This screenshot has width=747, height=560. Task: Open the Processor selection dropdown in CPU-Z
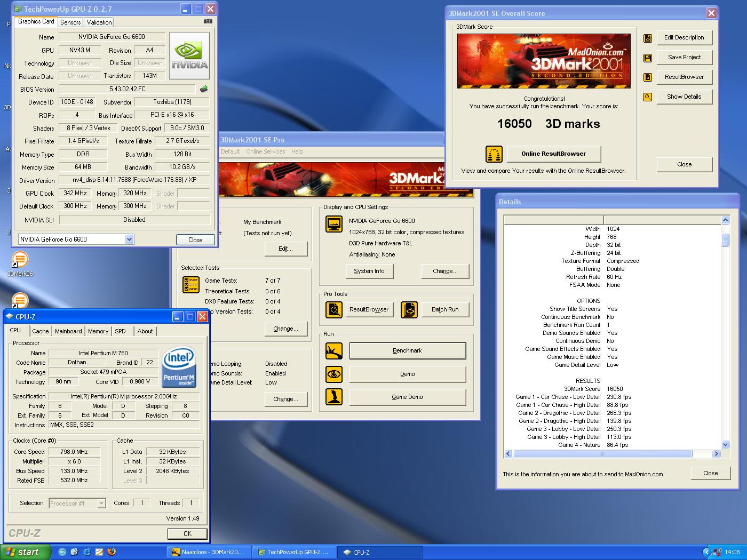(x=101, y=503)
